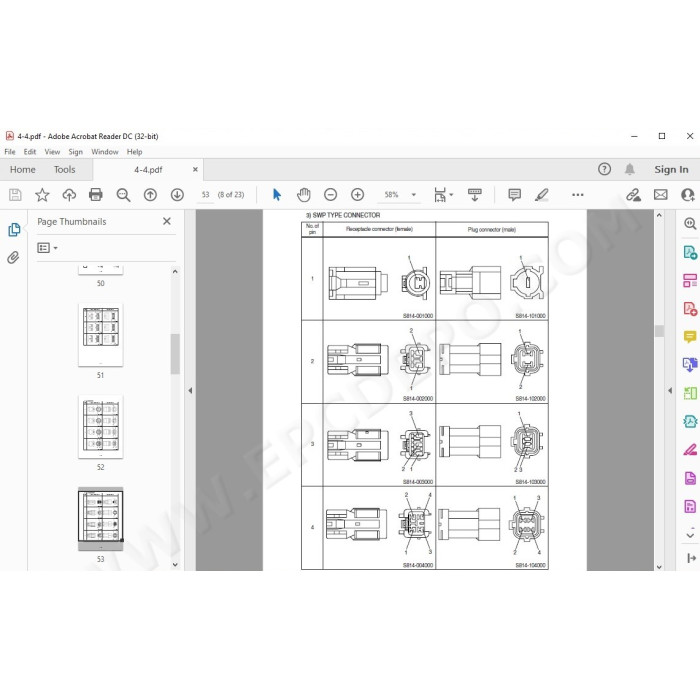This screenshot has height=700, width=700.
Task: Click thumbnails panel scroll down arrow
Action: coord(175,565)
